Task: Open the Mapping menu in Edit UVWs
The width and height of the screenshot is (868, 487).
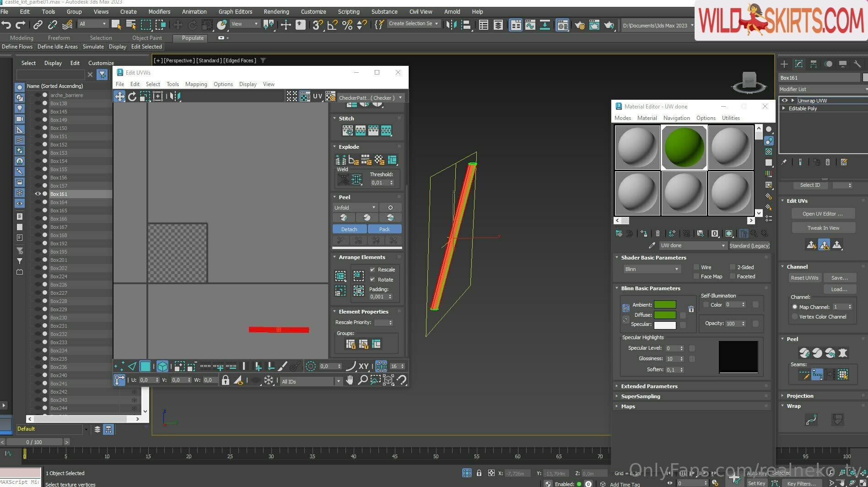Action: [196, 84]
